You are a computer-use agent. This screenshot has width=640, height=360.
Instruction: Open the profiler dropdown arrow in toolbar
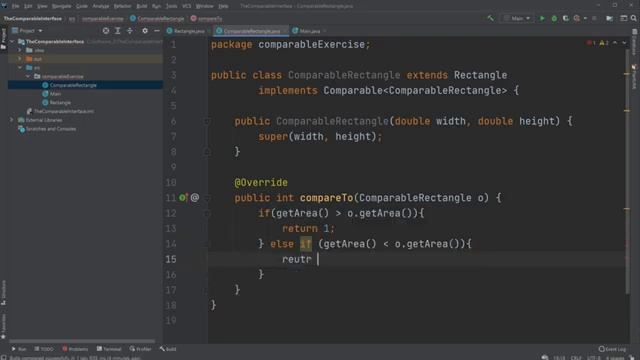[585, 18]
